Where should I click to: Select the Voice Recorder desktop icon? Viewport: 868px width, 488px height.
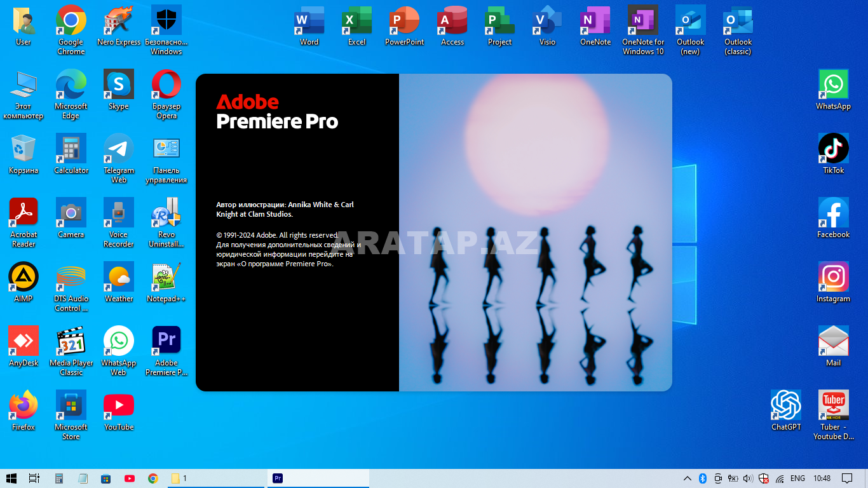[119, 222]
